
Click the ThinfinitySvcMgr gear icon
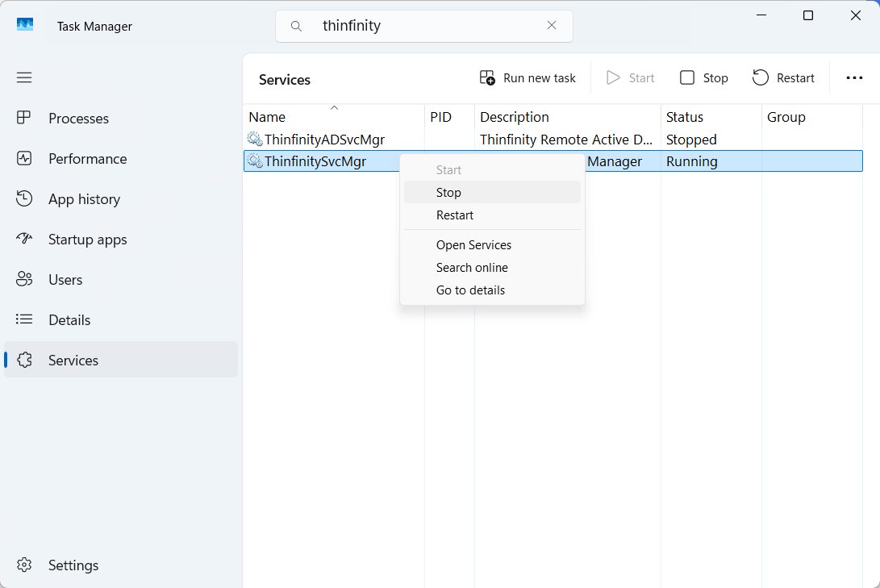click(x=255, y=161)
